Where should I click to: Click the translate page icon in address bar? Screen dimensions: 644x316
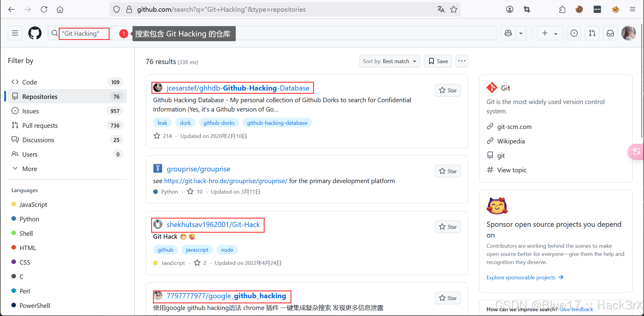tap(441, 9)
